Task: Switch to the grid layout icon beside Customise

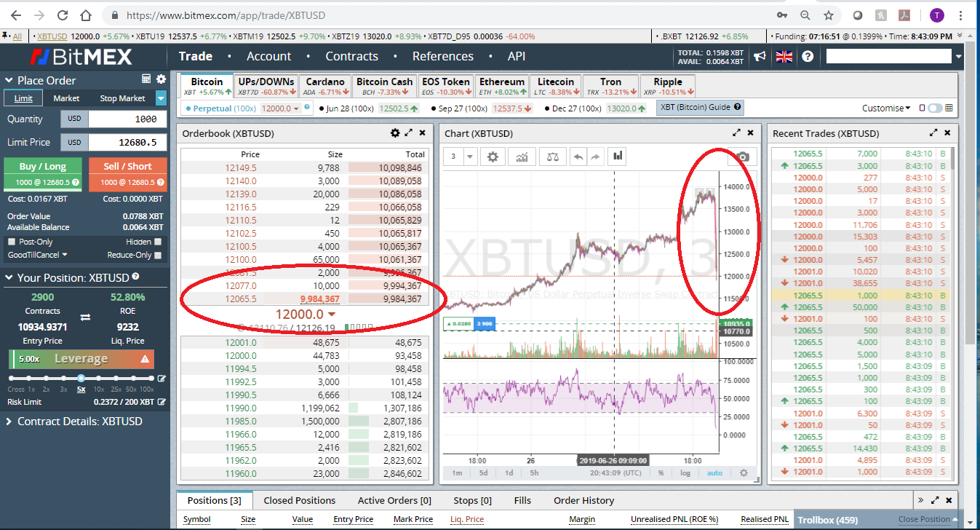Action: point(949,108)
